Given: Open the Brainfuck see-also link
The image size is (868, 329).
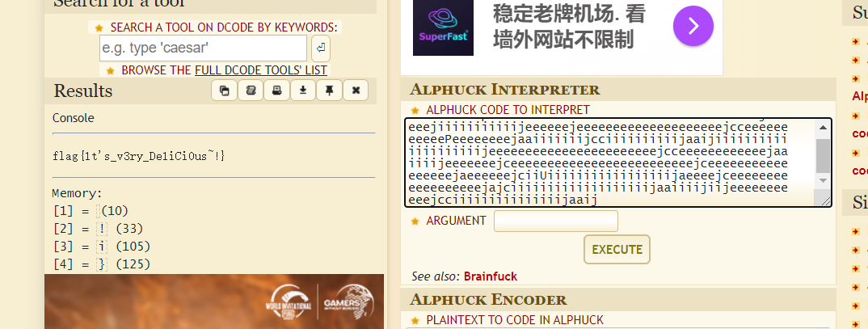Looking at the screenshot, I should 491,276.
